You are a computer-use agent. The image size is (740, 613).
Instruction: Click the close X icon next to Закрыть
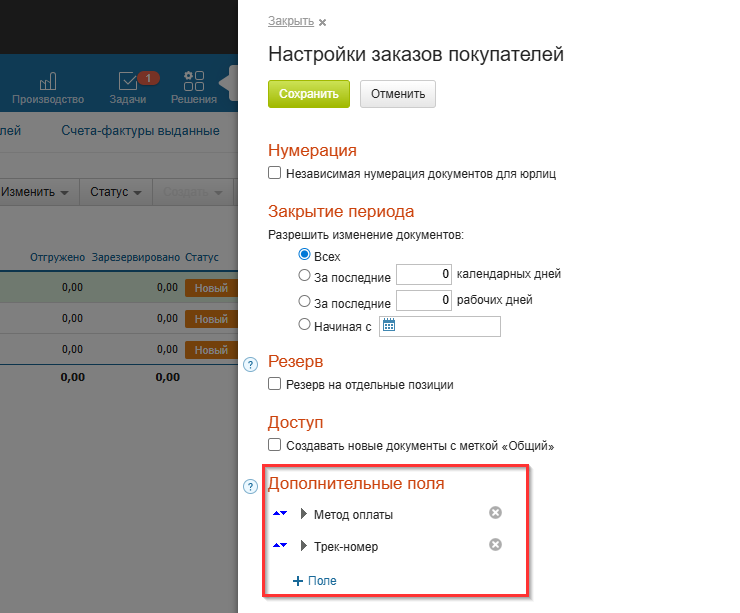322,22
